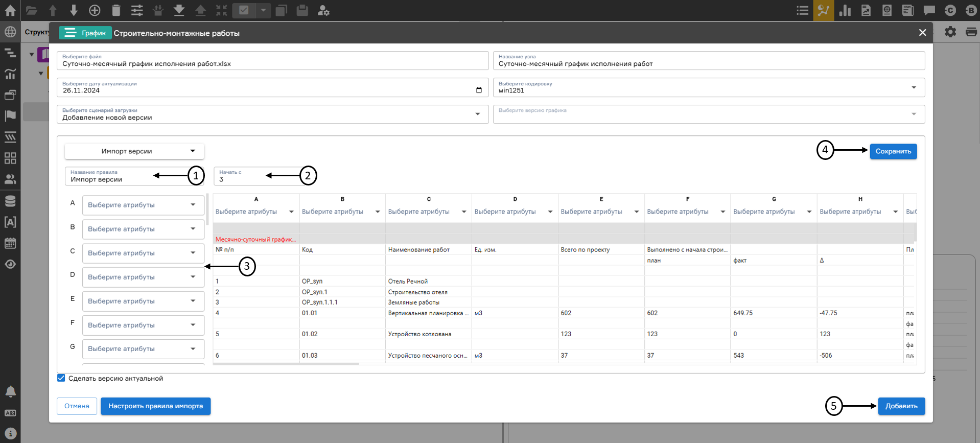Viewport: 980px width, 443px height.
Task: Open the sliders settings toolbar icon
Action: coord(137,10)
